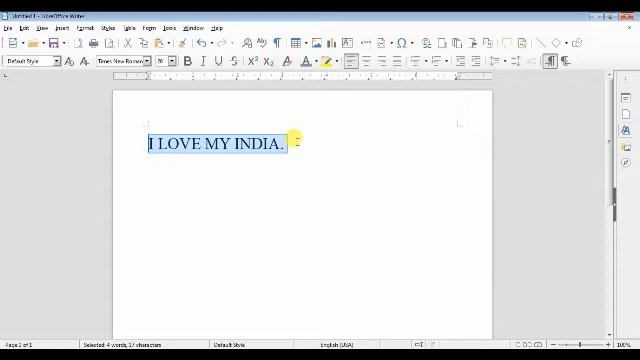Open the New document dropdown arrow
Screen dimensions: 640x360
pos(23,43)
